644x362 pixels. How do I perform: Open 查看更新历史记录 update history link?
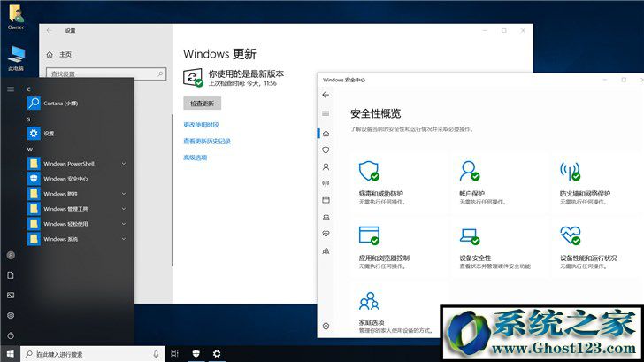pyautogui.click(x=207, y=142)
